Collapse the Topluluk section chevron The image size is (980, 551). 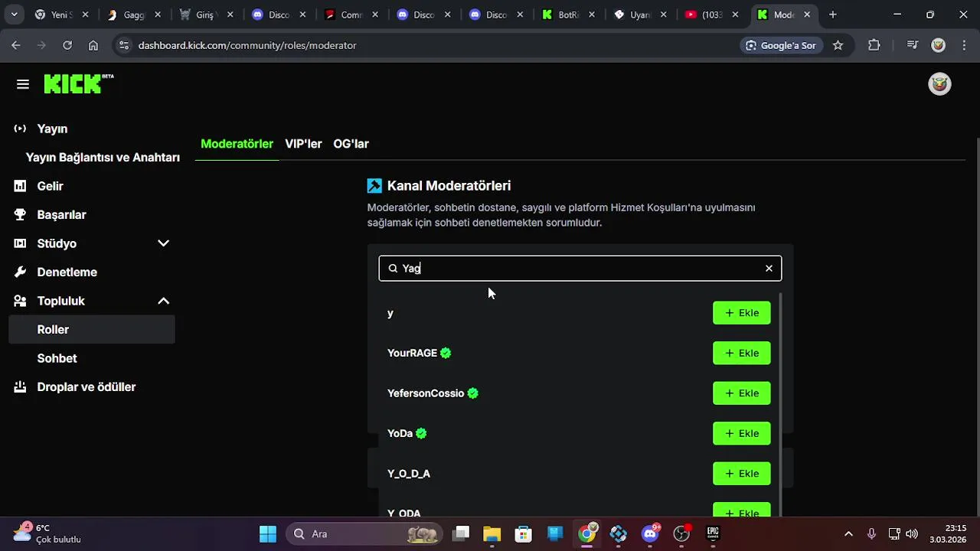163,301
